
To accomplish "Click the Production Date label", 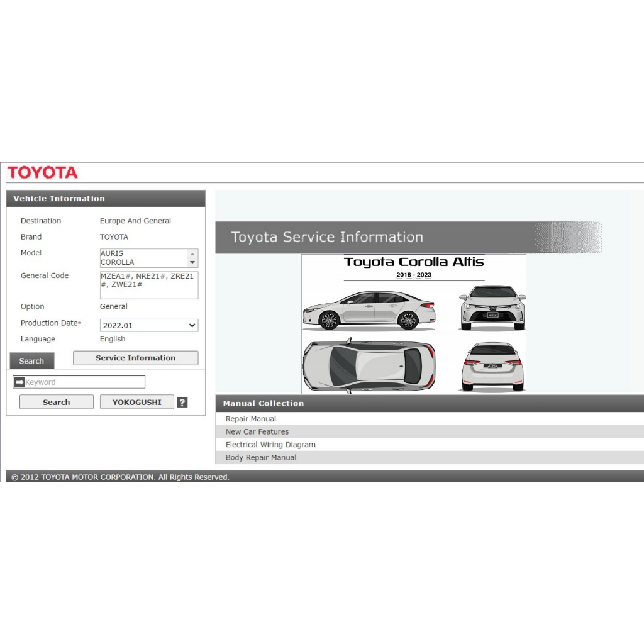I will click(49, 323).
